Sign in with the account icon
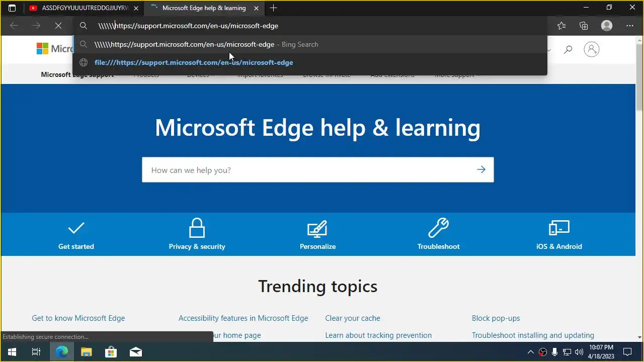Image resolution: width=644 pixels, height=362 pixels. tap(592, 49)
